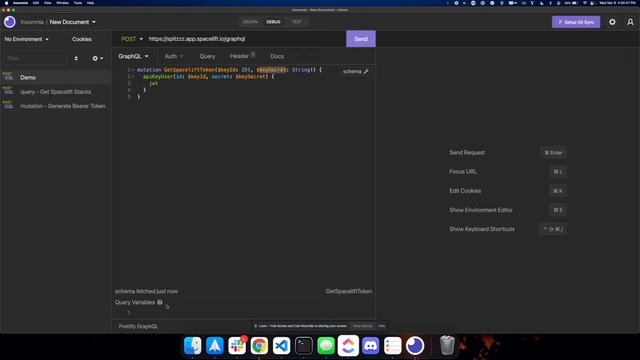640x360 pixels.
Task: Select the Demo request
Action: pyautogui.click(x=56, y=78)
